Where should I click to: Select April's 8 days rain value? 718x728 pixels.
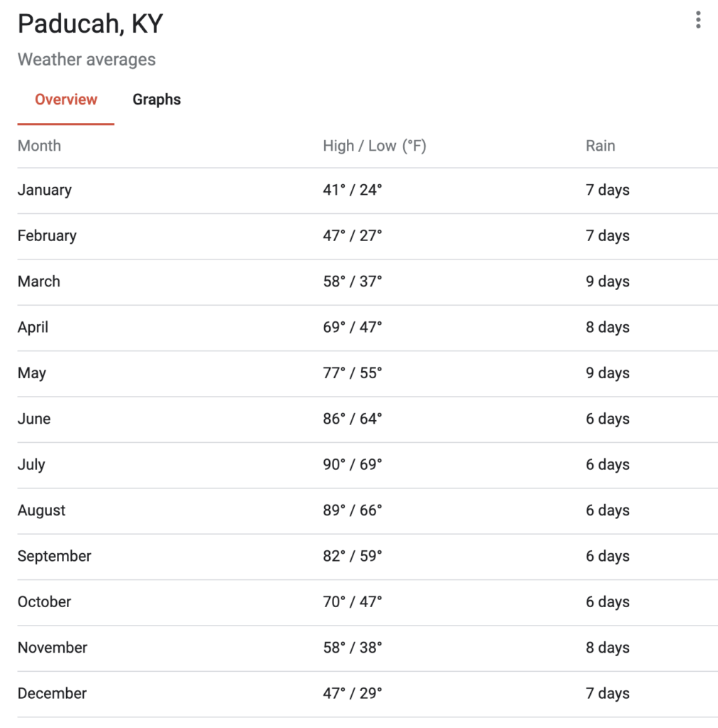tap(608, 327)
